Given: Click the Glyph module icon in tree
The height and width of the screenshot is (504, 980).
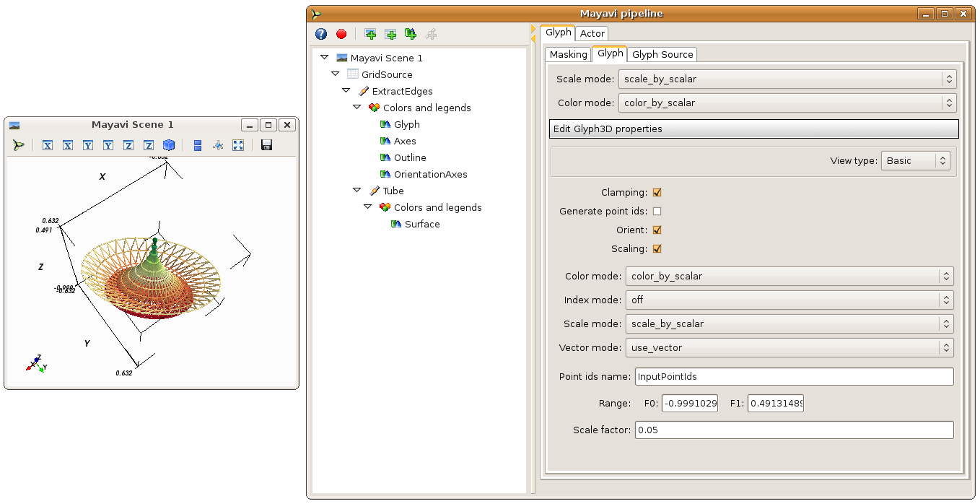Looking at the screenshot, I should click(x=385, y=124).
